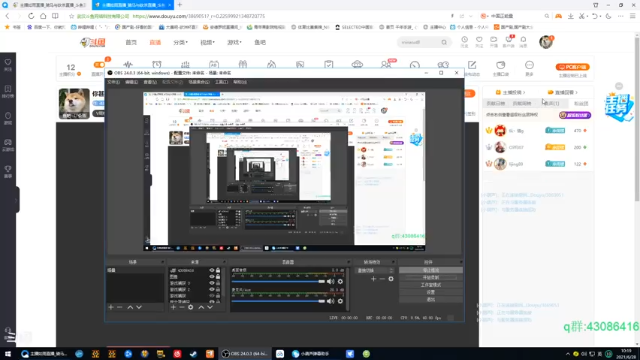Remove the selected source with the minus icon

(182, 307)
